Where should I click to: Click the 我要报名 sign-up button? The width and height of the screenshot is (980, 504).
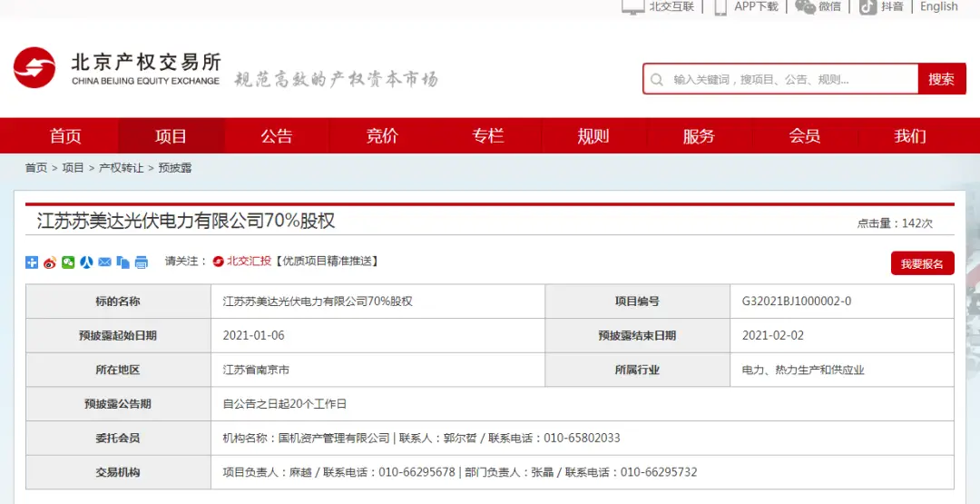tap(923, 263)
